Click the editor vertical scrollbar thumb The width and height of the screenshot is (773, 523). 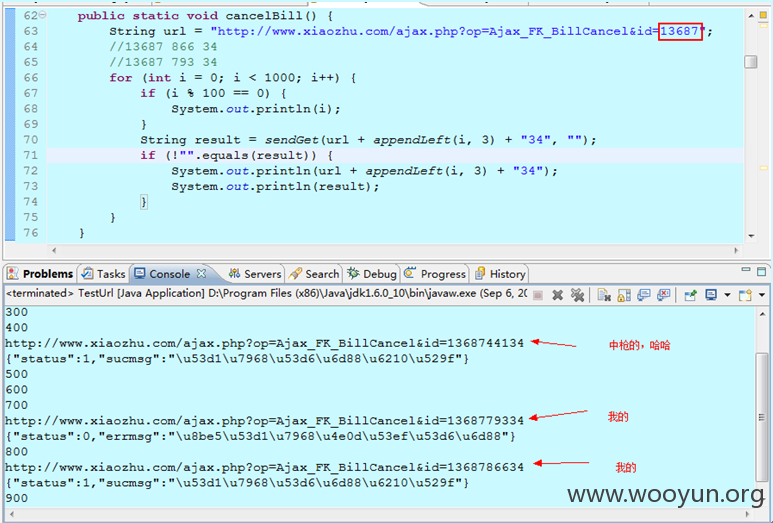point(751,62)
